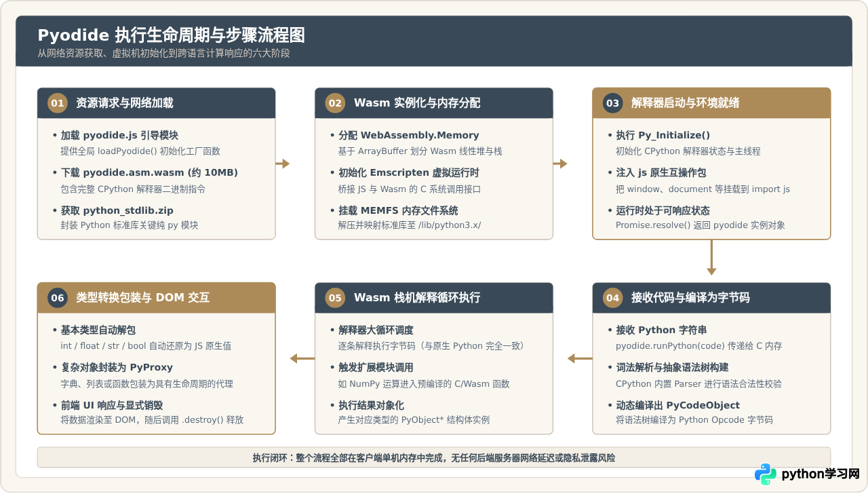Select '接收 Python 字符串' bullet
Viewport: 868px width, 494px height.
point(657,330)
